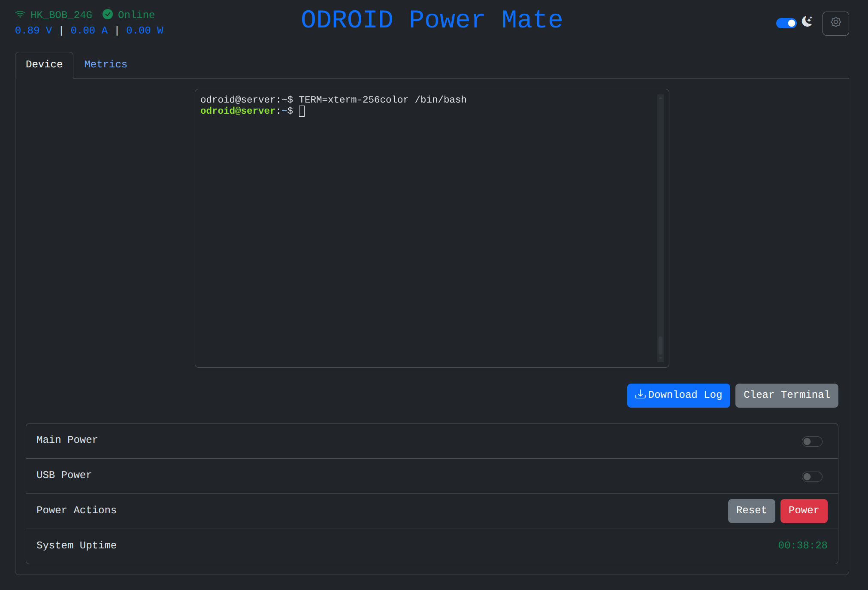Click the terminal scrollbar thumb
This screenshot has width=868, height=590.
[x=660, y=345]
